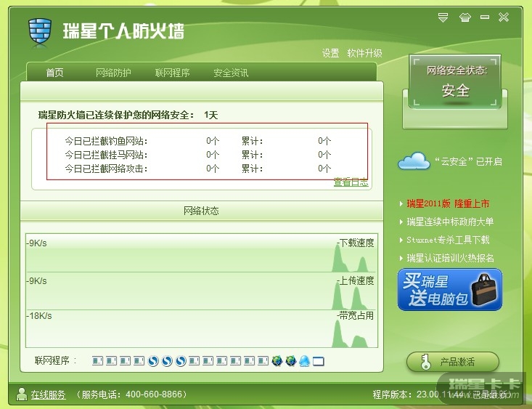Click the 买瑞星送电脑包 banner
Image resolution: width=532 pixels, height=409 pixels.
tap(450, 289)
